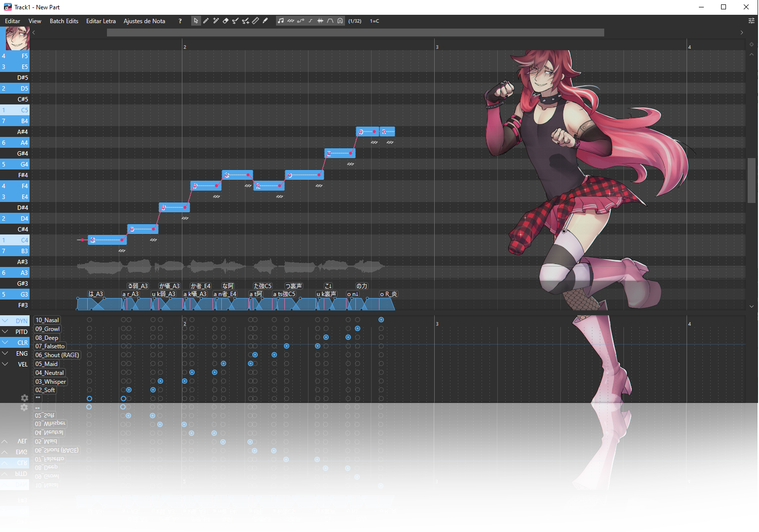This screenshot has height=532, width=759.
Task: Click the 'o R_炎' phoneme label
Action: click(388, 294)
